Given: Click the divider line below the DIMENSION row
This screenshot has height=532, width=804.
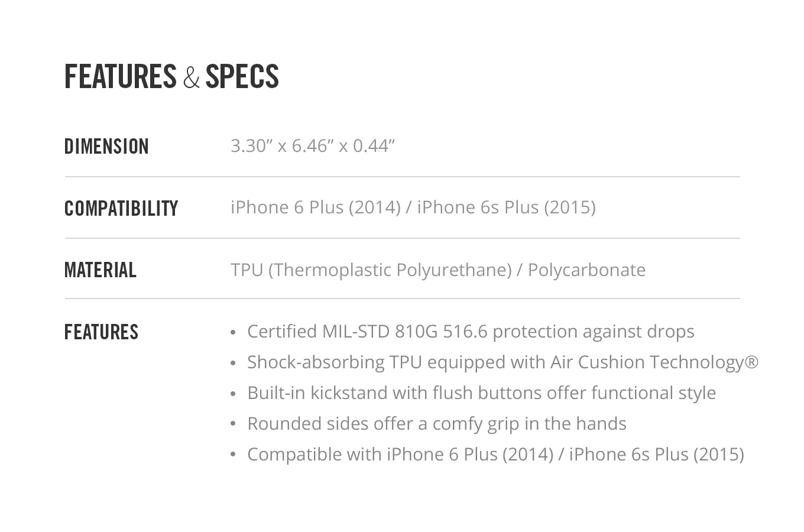Looking at the screenshot, I should pos(402,177).
